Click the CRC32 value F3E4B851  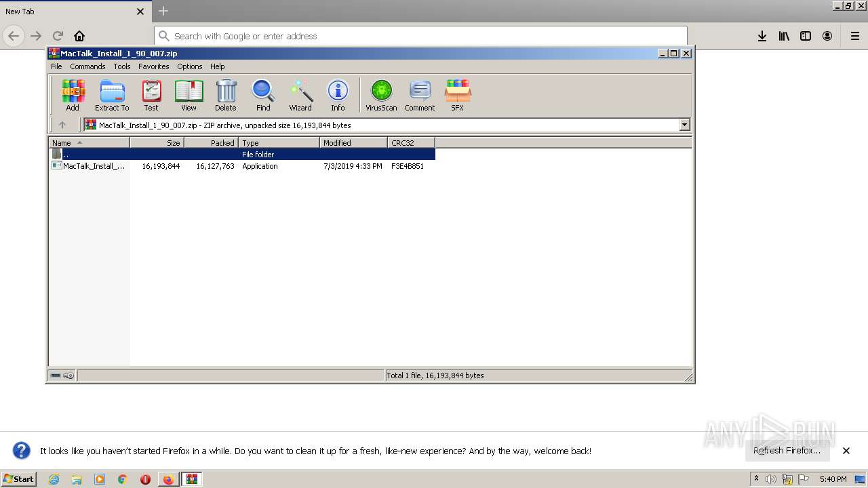point(408,166)
